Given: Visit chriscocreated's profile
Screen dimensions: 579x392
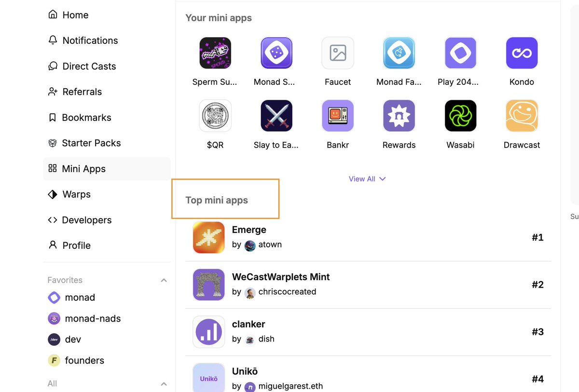Looking at the screenshot, I should point(287,292).
